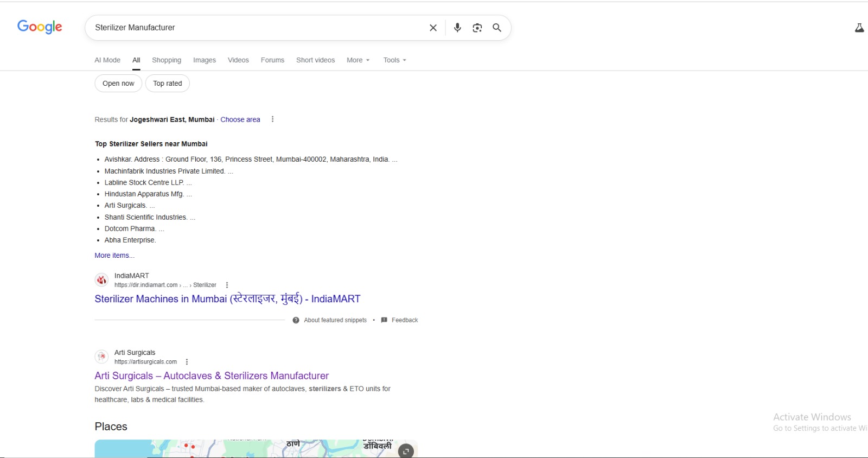
Task: Click Arti Surgicals site name above result
Action: [135, 353]
